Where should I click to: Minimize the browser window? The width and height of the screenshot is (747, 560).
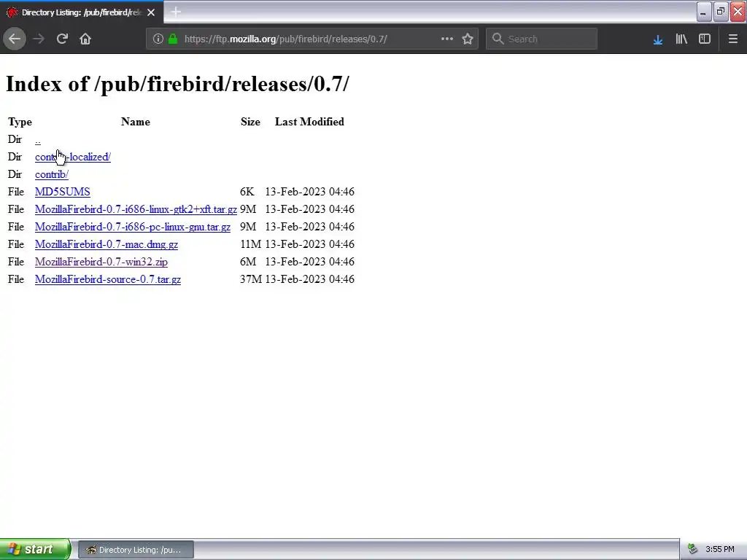click(704, 12)
